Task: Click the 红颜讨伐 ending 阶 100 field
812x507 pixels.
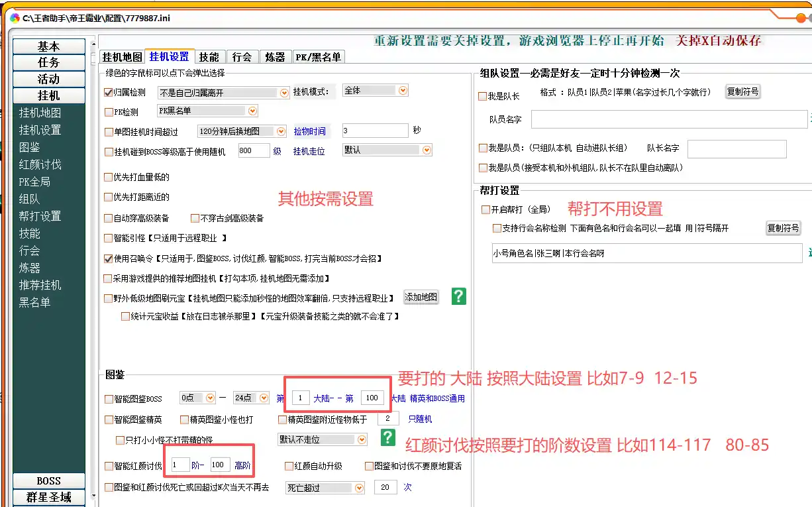Action: (220, 465)
